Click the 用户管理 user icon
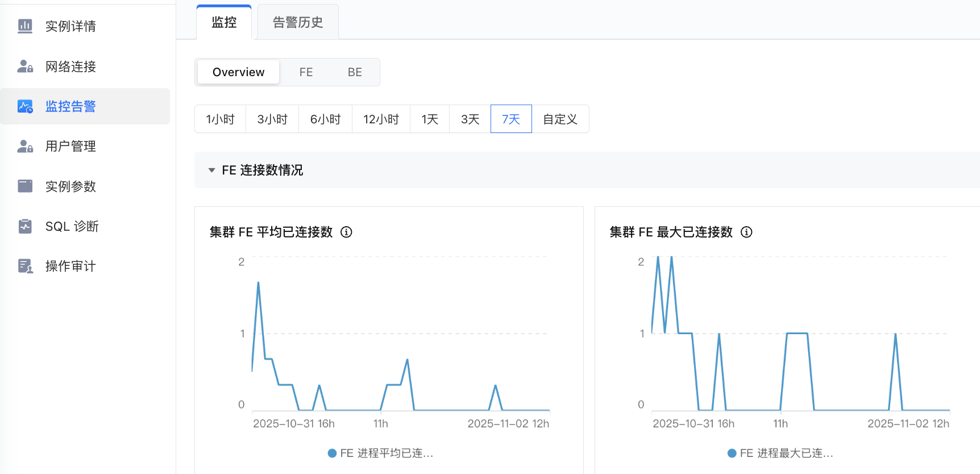The height and width of the screenshot is (474, 980). coord(25,146)
